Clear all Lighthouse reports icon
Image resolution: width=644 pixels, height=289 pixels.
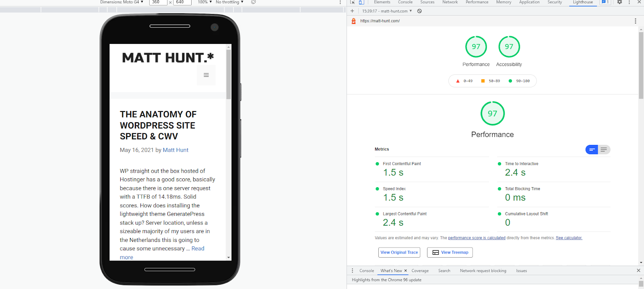point(419,11)
